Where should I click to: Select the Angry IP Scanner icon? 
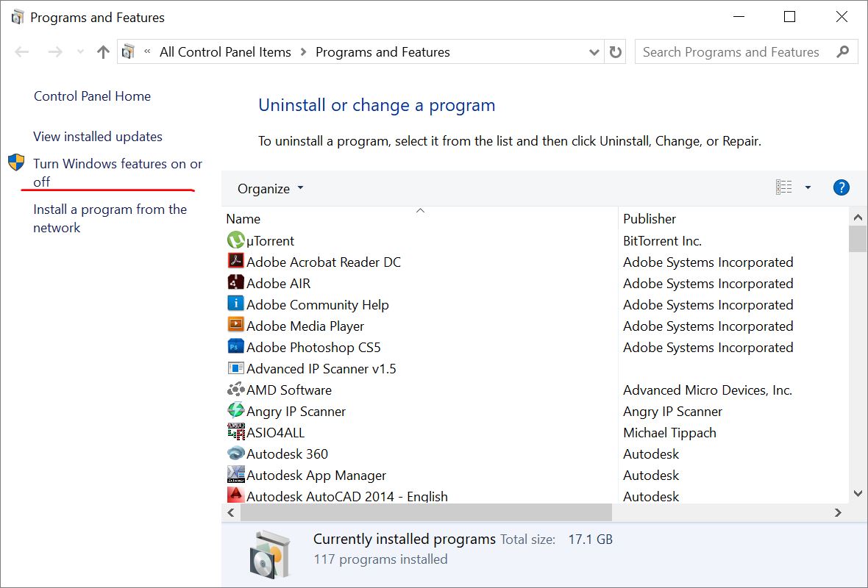[x=235, y=411]
